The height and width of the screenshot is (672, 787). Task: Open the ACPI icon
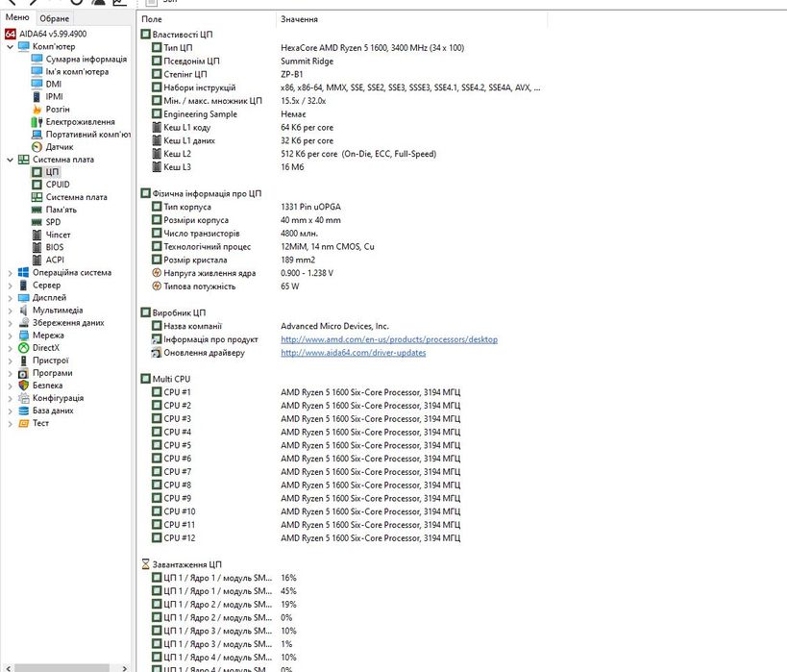tap(37, 260)
